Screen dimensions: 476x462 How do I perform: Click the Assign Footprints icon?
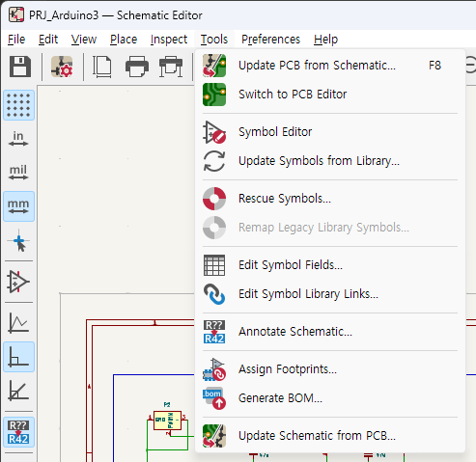tap(214, 369)
